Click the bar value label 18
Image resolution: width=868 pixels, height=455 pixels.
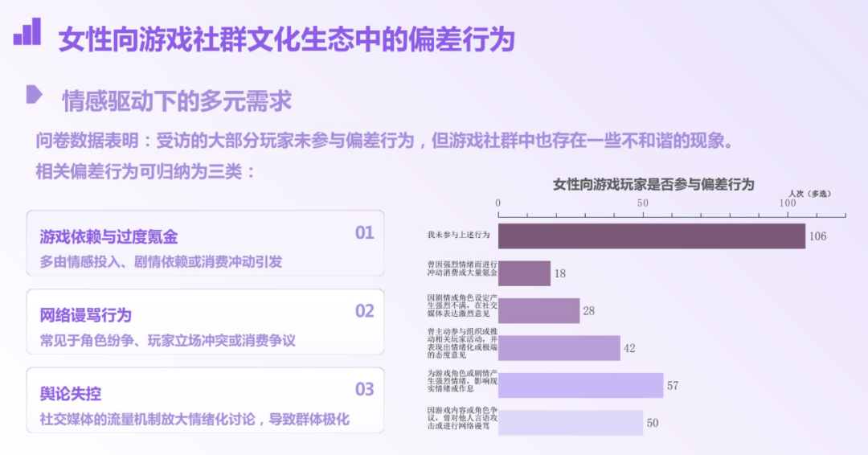[559, 273]
